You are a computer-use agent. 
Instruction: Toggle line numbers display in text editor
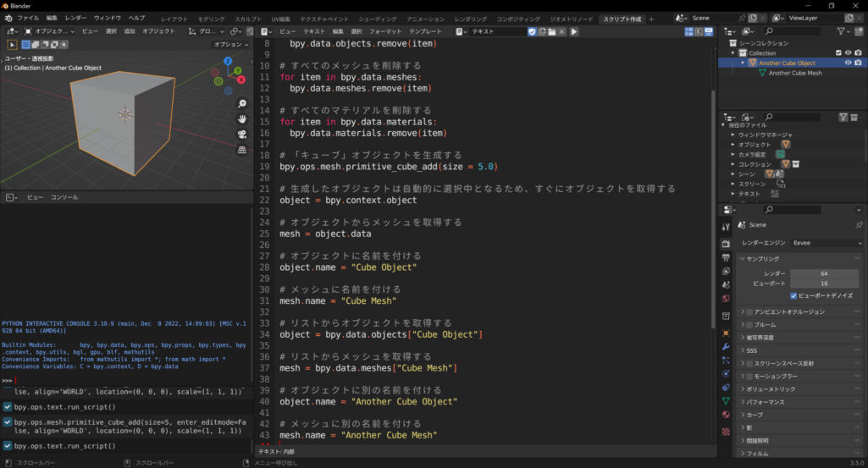(x=688, y=31)
